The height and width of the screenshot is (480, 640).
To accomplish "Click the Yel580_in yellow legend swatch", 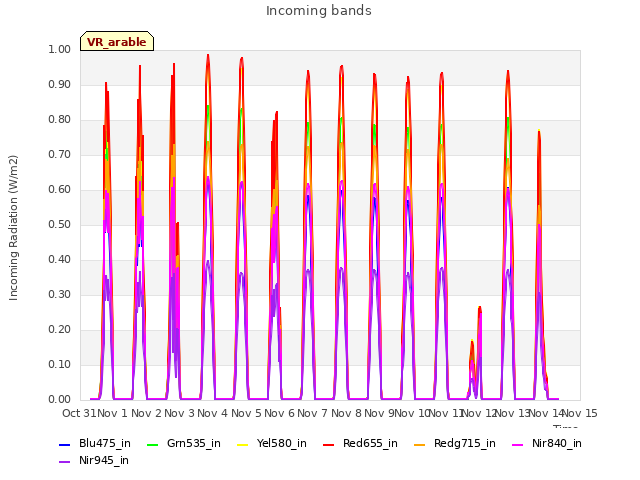I will click(x=242, y=444).
